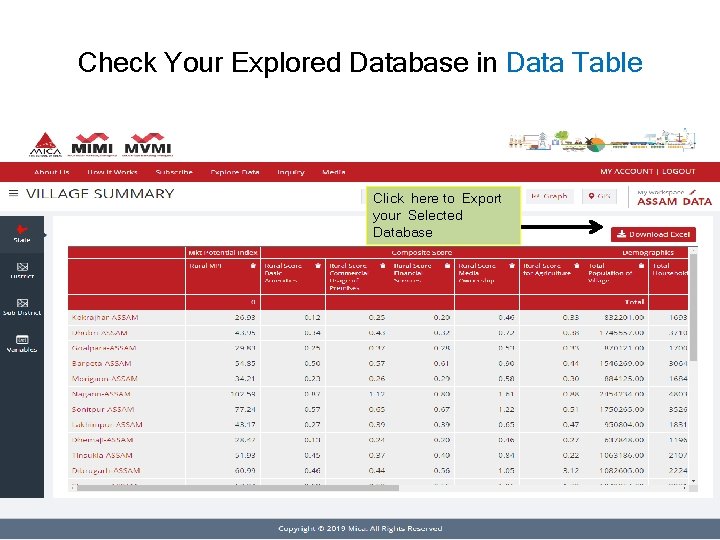The width and height of the screenshot is (720, 540).
Task: Click the Morigaon-ASSAM row label
Action: tap(105, 379)
